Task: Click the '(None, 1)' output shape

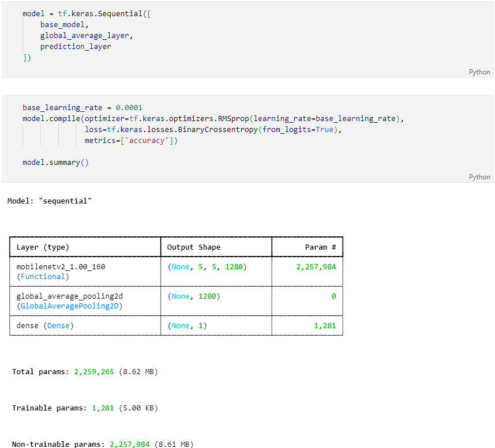Action: pyautogui.click(x=187, y=326)
